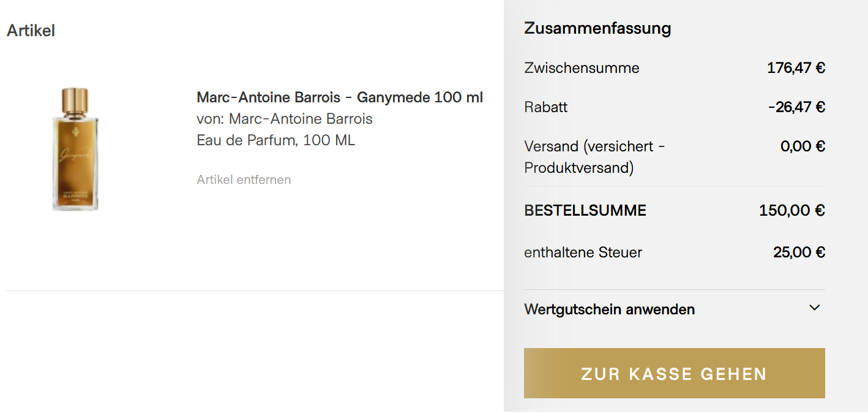868x413 pixels.
Task: Click the shipping cost 0,00 €
Action: (x=803, y=146)
